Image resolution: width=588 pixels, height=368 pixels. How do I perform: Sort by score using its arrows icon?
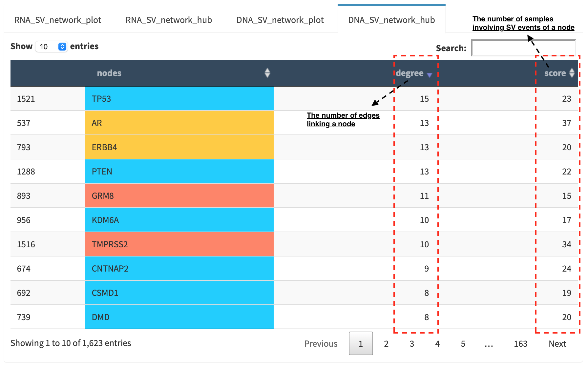[x=572, y=73]
